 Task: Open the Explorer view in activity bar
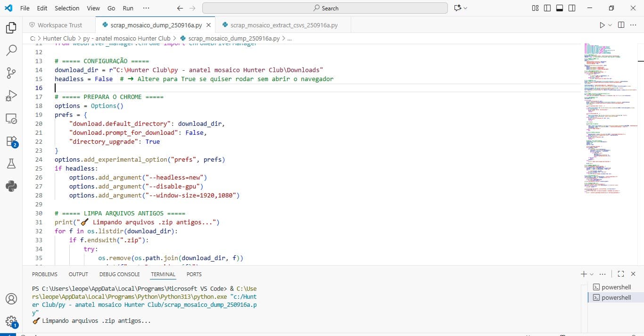[11, 28]
